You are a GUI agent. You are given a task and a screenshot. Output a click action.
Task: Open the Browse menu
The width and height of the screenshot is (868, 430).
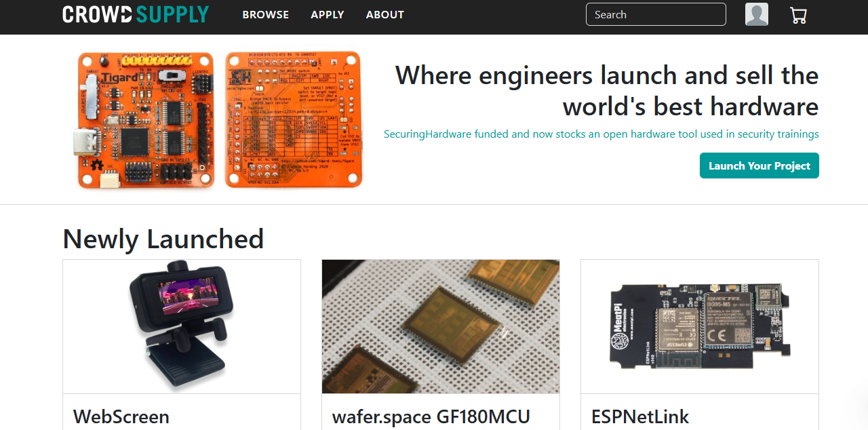(266, 14)
